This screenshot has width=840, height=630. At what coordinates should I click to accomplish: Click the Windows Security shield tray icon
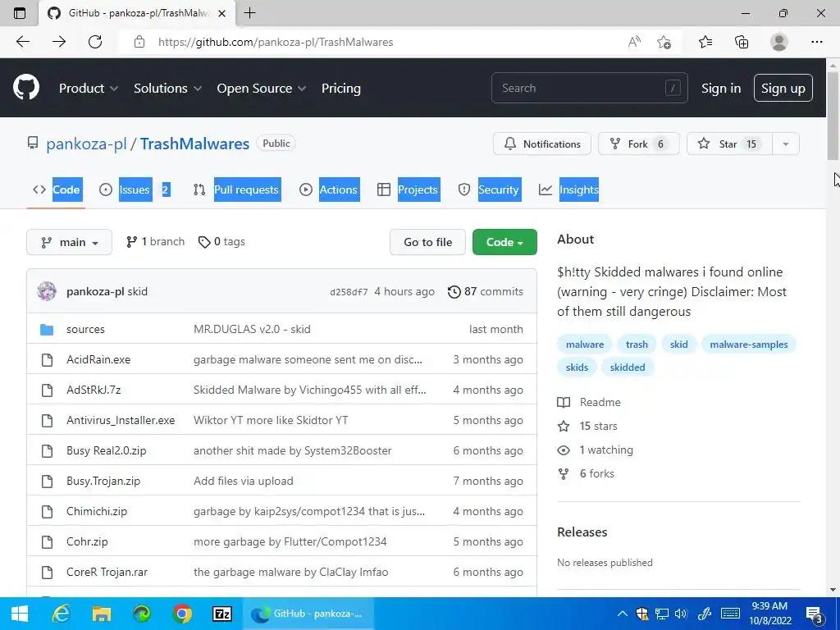point(641,614)
